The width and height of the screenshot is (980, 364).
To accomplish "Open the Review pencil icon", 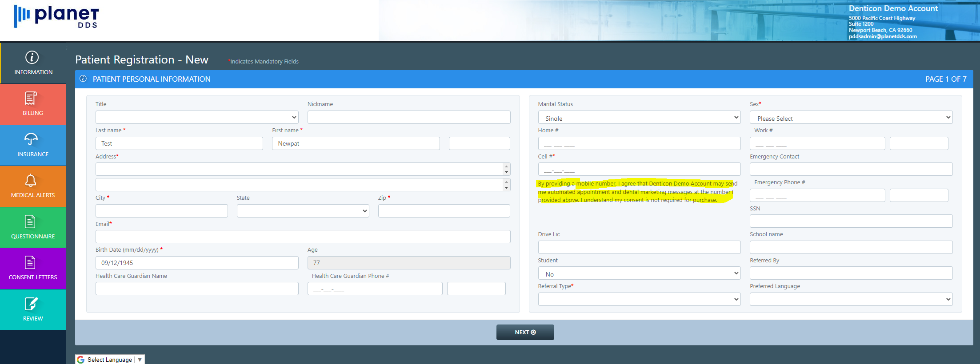I will tap(31, 304).
